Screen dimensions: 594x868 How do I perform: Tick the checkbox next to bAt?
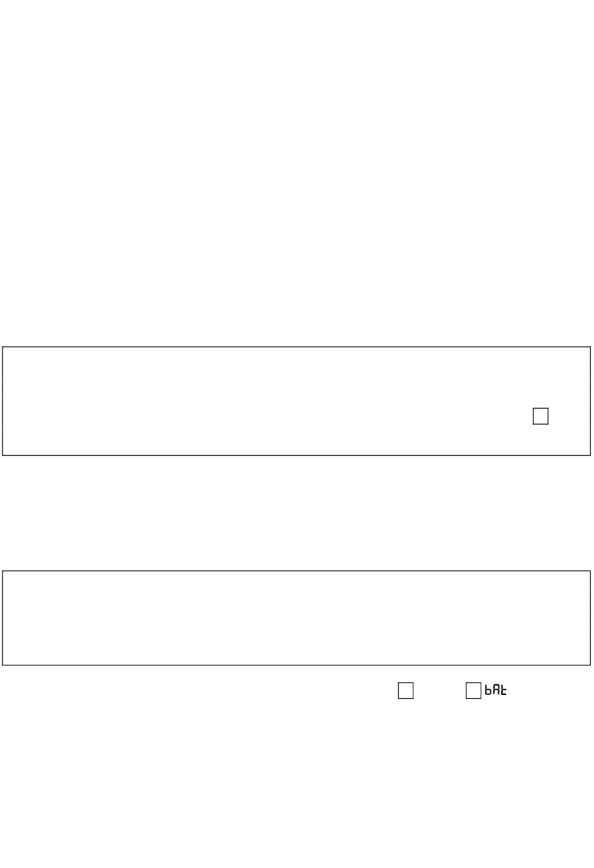pyautogui.click(x=473, y=691)
